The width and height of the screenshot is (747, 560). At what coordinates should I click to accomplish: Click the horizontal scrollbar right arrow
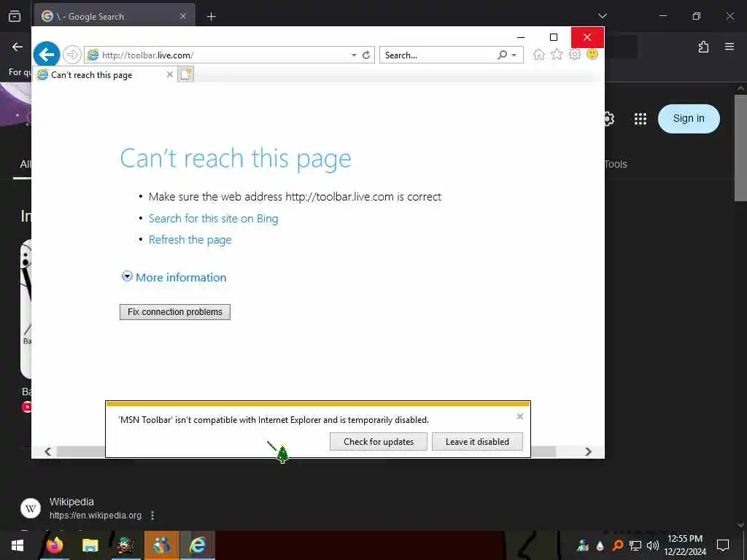tap(589, 451)
